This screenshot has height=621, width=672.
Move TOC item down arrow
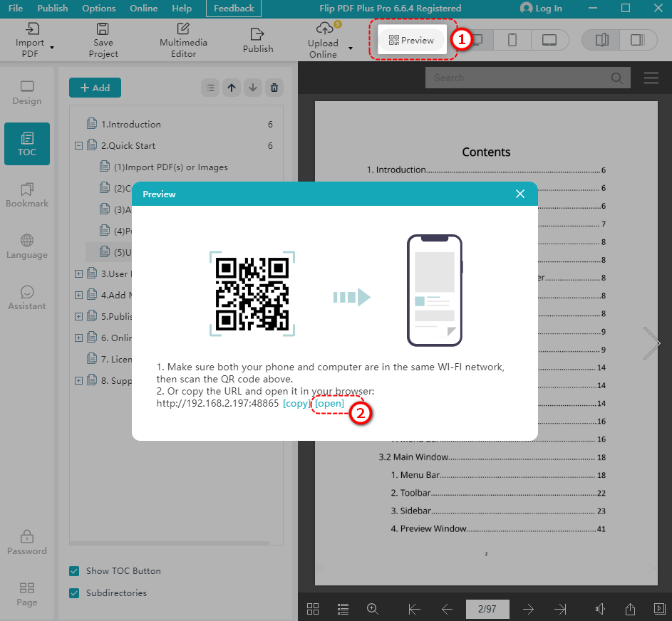tap(253, 88)
